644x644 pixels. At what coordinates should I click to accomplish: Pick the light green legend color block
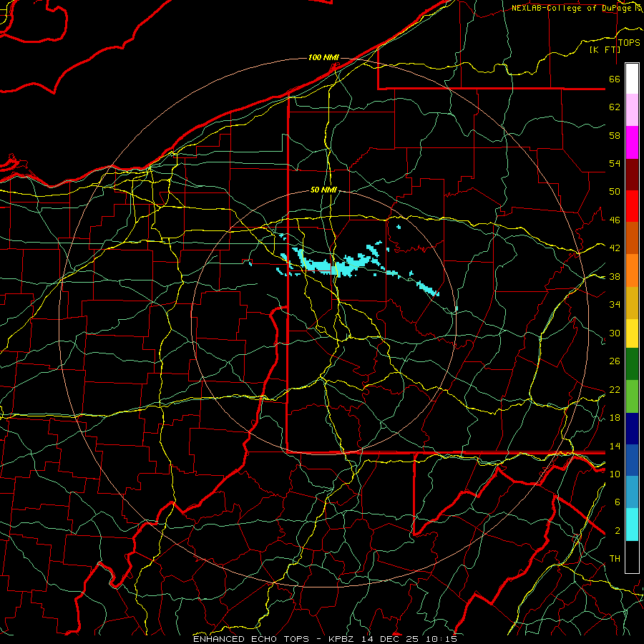coord(632,396)
